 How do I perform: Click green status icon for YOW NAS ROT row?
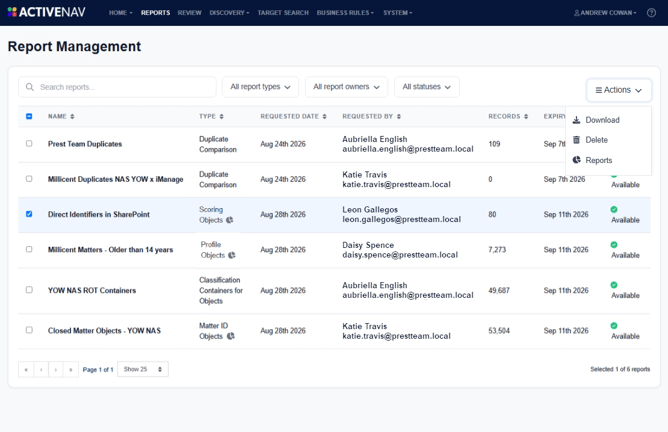pyautogui.click(x=613, y=285)
